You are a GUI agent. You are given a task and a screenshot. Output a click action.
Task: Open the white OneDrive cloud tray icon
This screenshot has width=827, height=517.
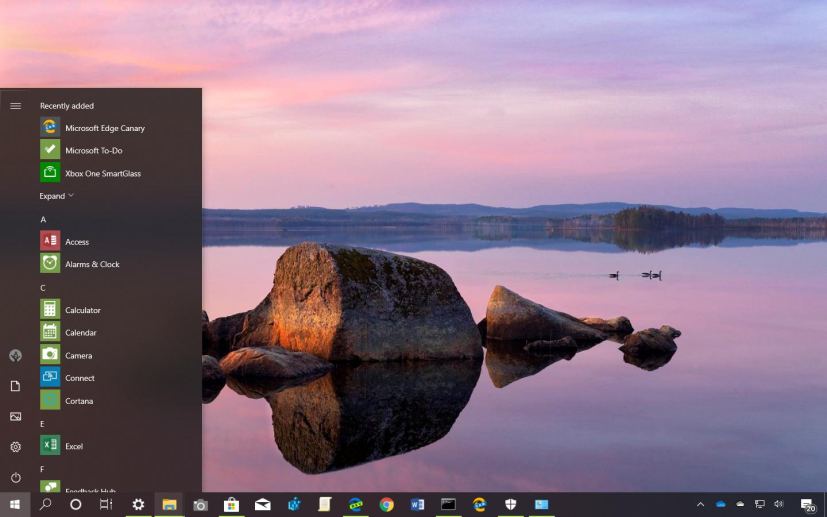point(740,504)
